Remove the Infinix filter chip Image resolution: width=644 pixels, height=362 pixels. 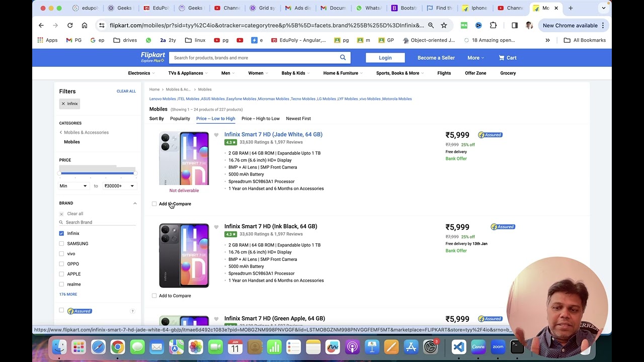[x=63, y=104]
